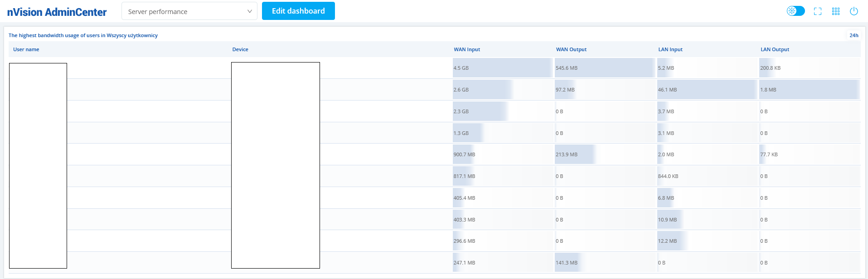Screen dimensions: 868x279
Task: Select the 24h time range badge
Action: [853, 35]
